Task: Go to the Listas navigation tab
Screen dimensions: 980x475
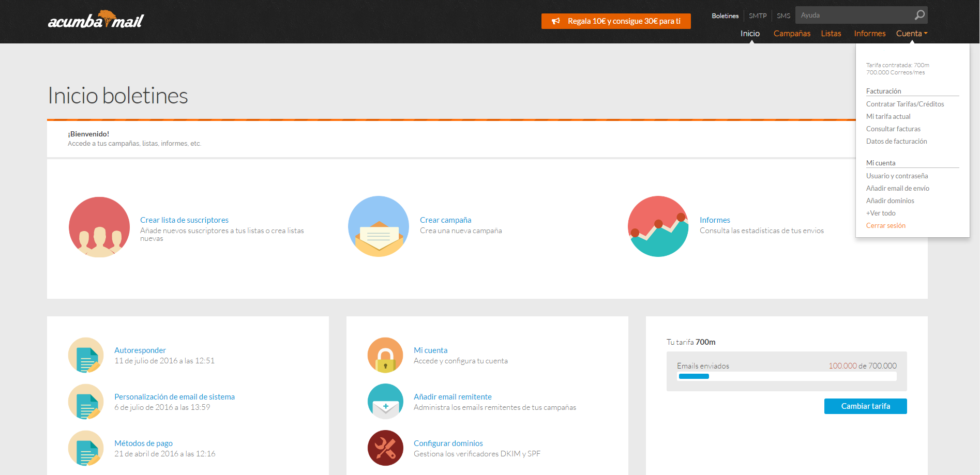Action: [831, 34]
